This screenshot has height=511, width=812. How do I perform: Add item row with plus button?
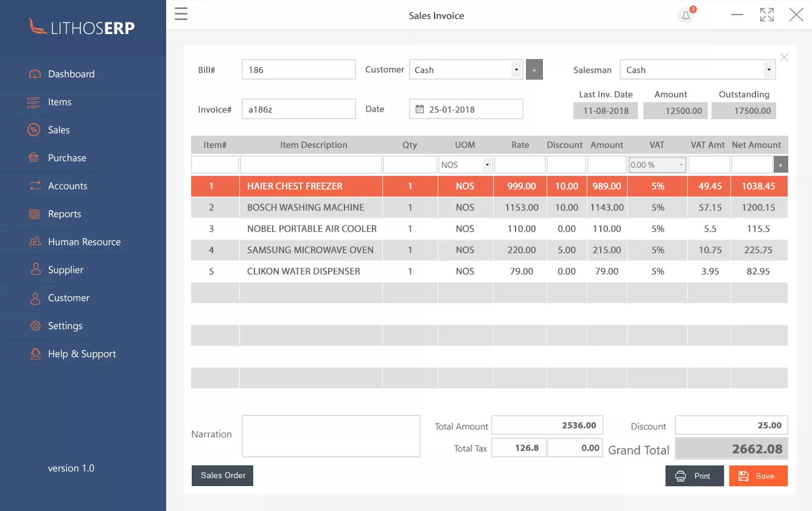point(780,164)
